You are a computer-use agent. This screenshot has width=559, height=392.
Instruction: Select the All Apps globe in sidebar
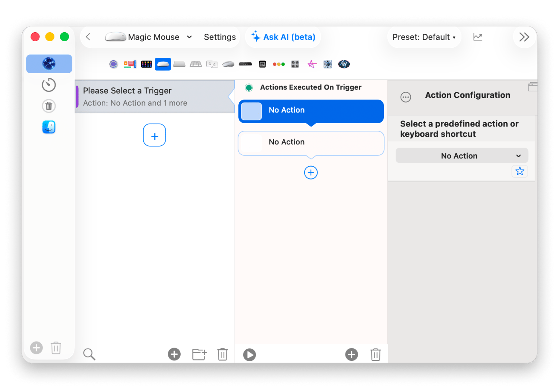coord(49,64)
